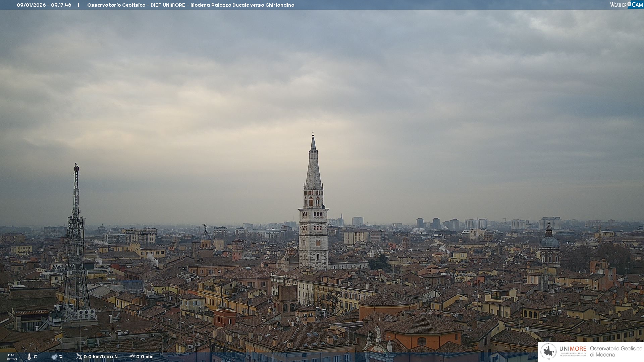Click the Modena Palazzo Ducale verso Ghirlandina title
Viewport: 644px width, 362px height.
click(x=242, y=5)
